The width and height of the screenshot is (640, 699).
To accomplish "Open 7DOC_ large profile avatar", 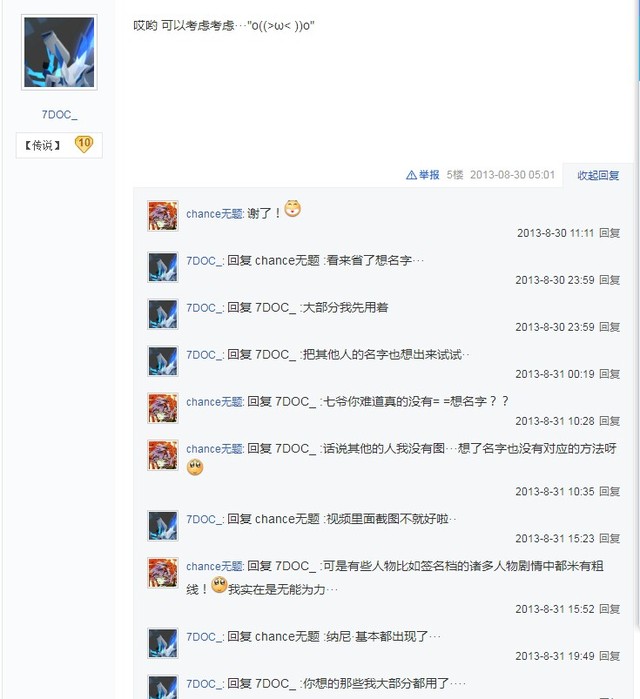I will coord(59,52).
